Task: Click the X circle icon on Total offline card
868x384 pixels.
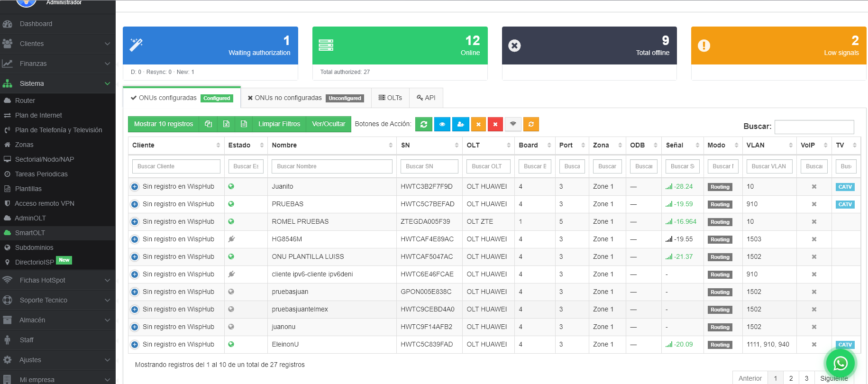Action: (514, 46)
